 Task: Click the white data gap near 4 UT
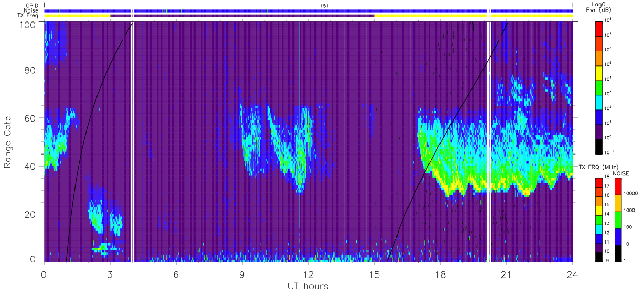[133, 141]
